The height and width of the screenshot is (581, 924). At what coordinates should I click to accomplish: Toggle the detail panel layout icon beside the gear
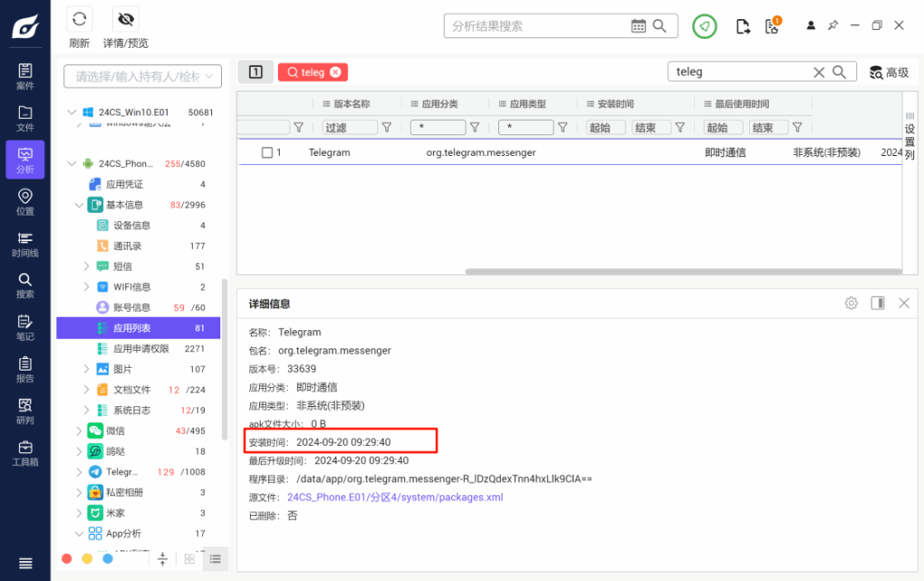877,303
